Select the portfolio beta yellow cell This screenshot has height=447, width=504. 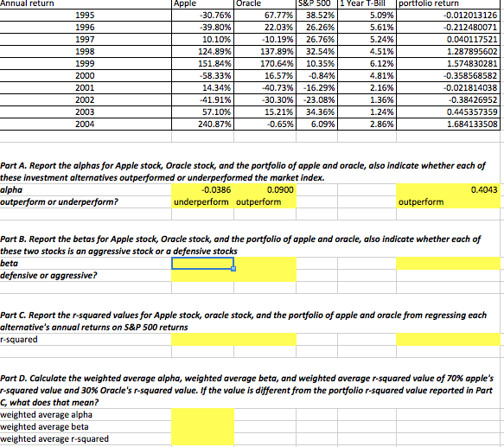point(448,264)
